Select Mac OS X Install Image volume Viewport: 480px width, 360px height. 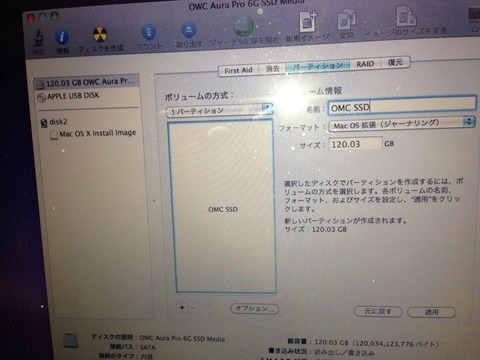click(93, 133)
